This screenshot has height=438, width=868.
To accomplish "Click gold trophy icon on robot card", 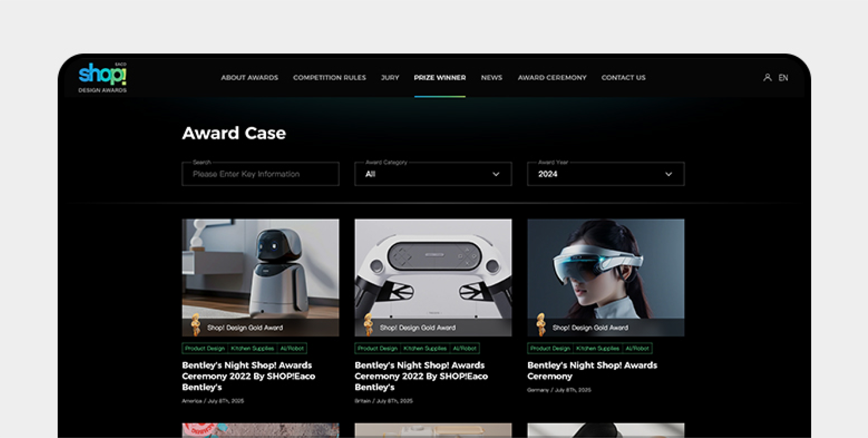I will (x=195, y=325).
